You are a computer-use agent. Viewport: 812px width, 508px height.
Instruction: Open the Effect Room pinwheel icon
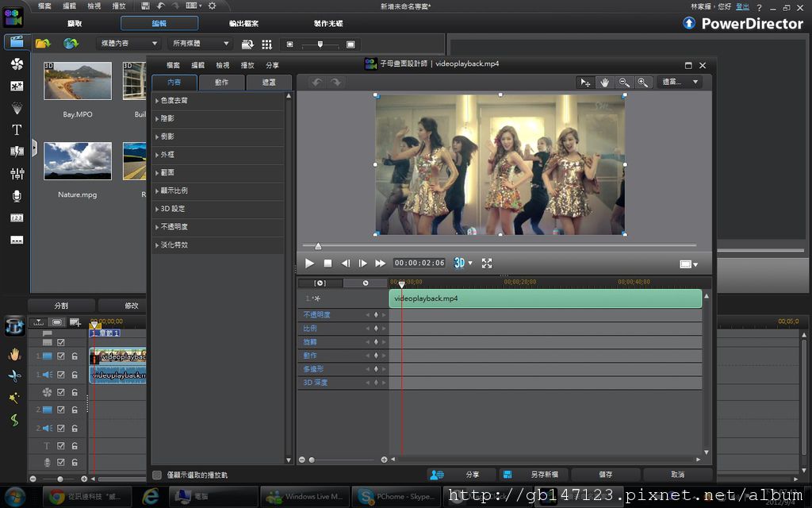tap(17, 63)
